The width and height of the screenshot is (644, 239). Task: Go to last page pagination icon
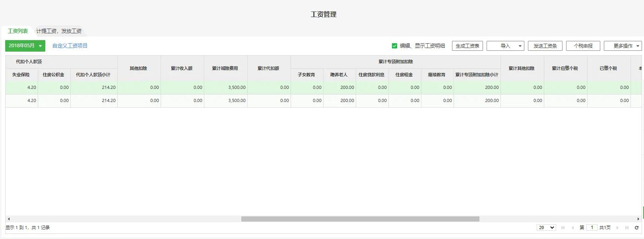click(627, 227)
